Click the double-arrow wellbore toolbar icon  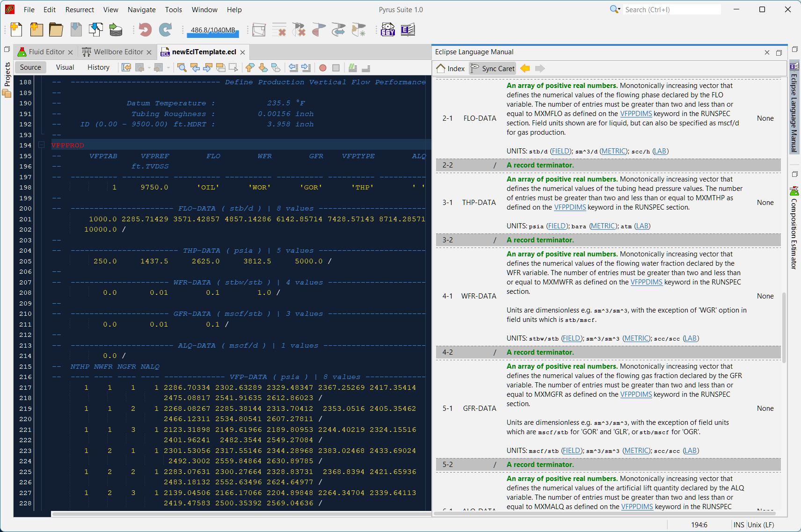pos(338,29)
